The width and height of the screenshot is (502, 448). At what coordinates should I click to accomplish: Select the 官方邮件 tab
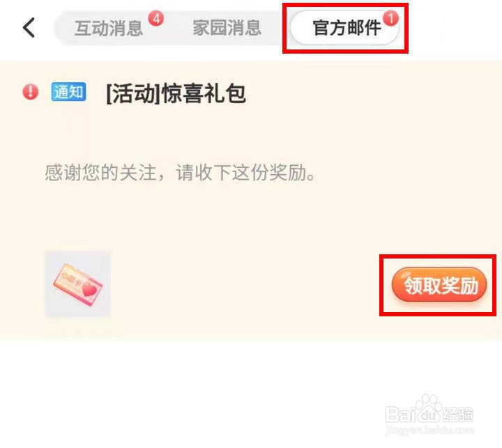(x=345, y=27)
